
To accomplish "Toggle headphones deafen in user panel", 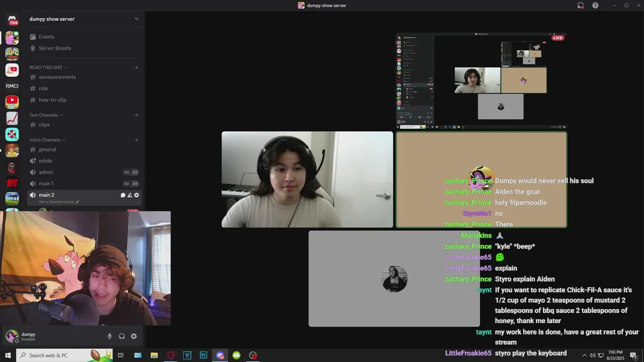I will [122, 336].
